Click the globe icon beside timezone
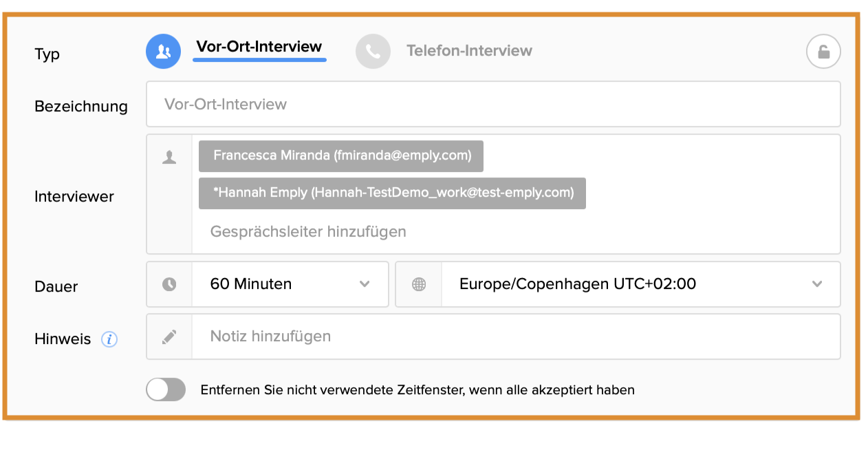Image resolution: width=868 pixels, height=450 pixels. [x=418, y=284]
